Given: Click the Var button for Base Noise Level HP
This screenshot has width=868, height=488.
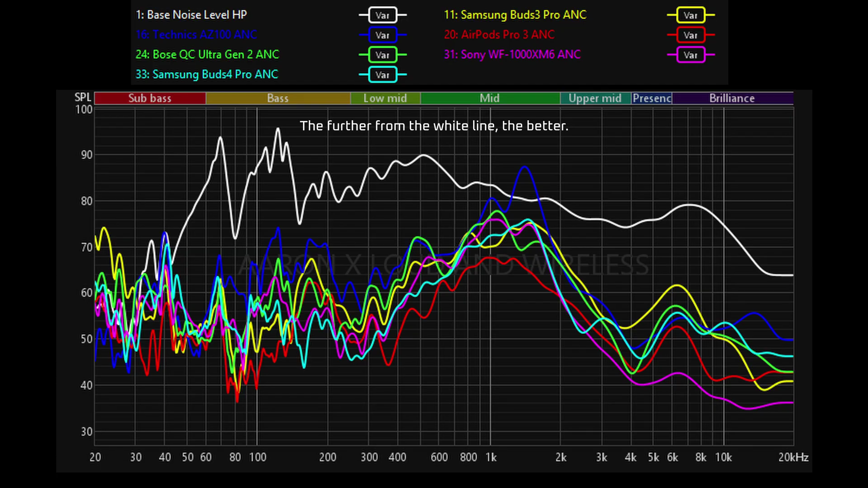Looking at the screenshot, I should pos(383,15).
